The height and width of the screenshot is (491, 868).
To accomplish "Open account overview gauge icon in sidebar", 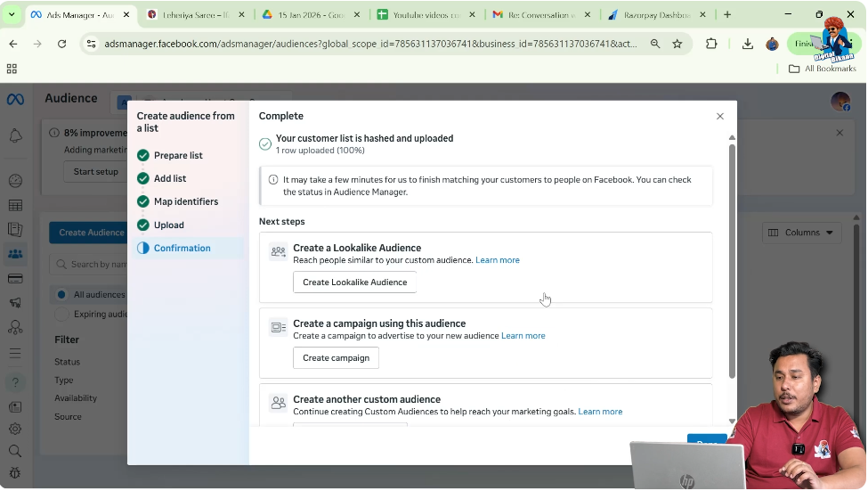I will click(x=15, y=181).
